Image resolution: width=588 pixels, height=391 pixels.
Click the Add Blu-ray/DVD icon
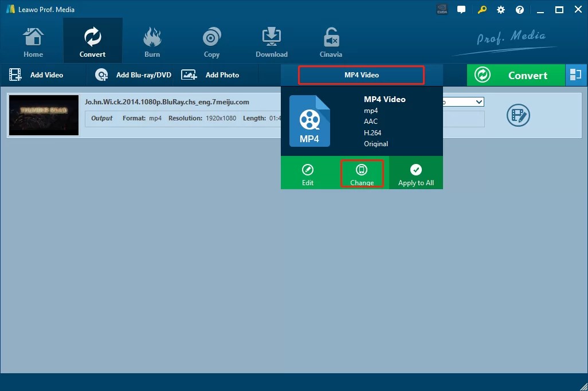tap(101, 75)
